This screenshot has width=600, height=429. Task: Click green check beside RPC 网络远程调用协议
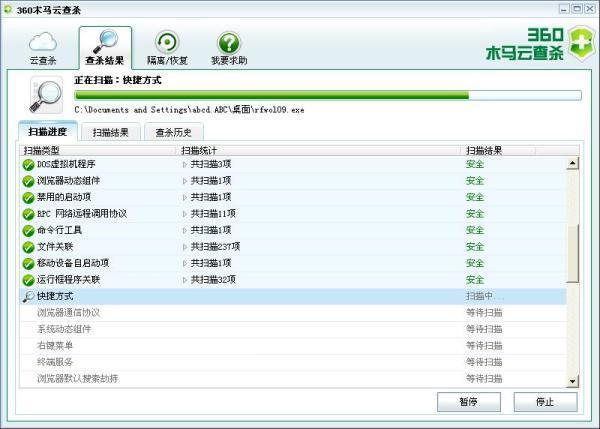(28, 214)
